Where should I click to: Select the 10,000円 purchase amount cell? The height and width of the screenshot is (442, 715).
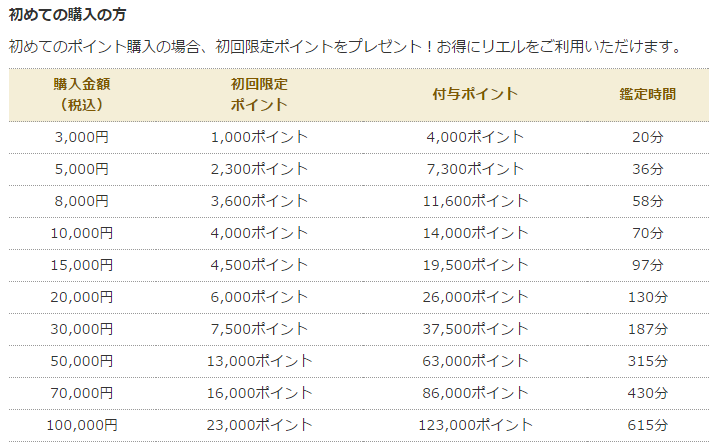pyautogui.click(x=82, y=233)
